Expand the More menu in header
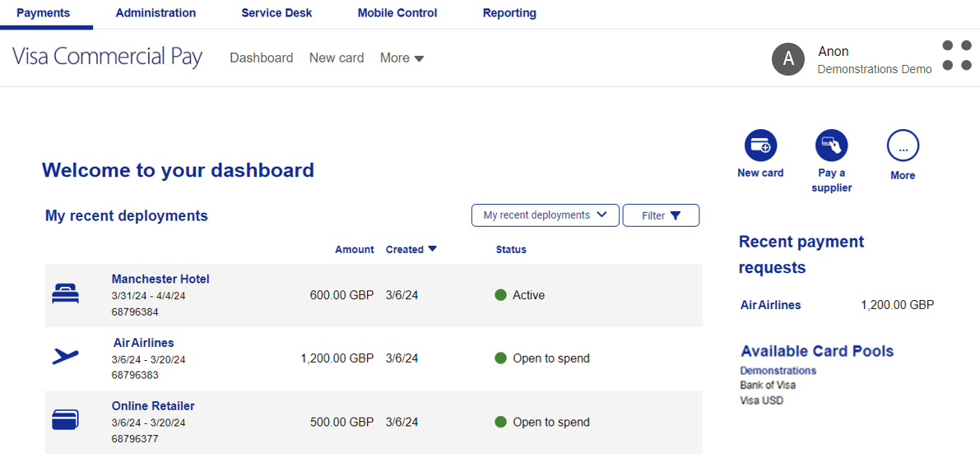This screenshot has height=462, width=980. [402, 58]
